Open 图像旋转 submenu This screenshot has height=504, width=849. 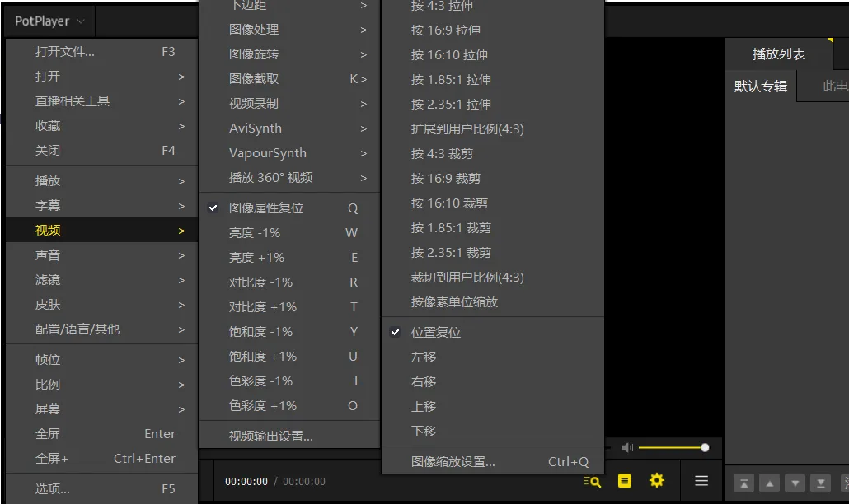pos(289,54)
